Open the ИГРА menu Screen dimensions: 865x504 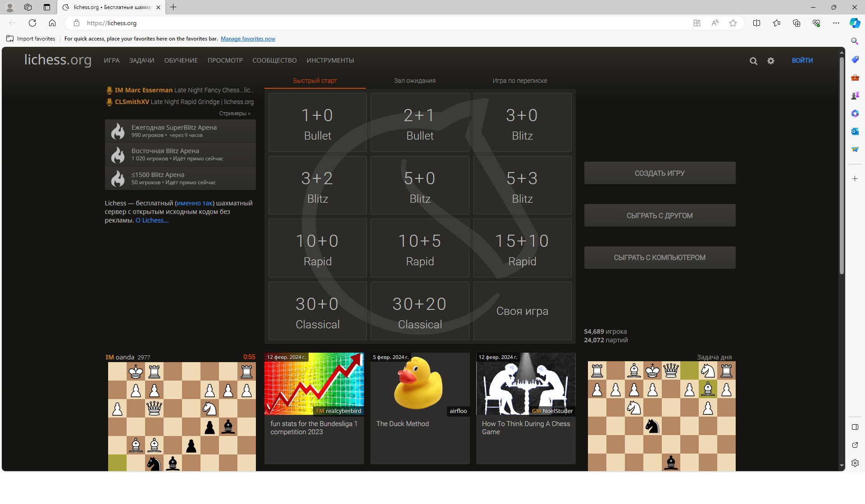pos(111,60)
